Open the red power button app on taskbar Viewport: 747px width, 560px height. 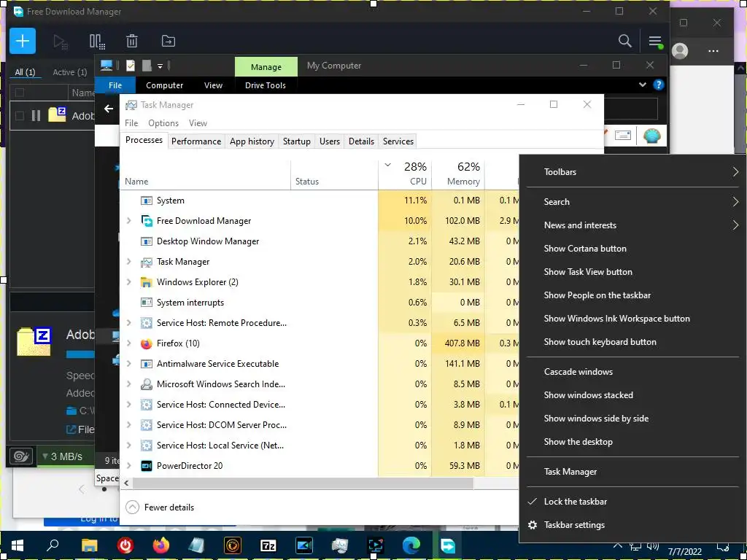point(125,545)
